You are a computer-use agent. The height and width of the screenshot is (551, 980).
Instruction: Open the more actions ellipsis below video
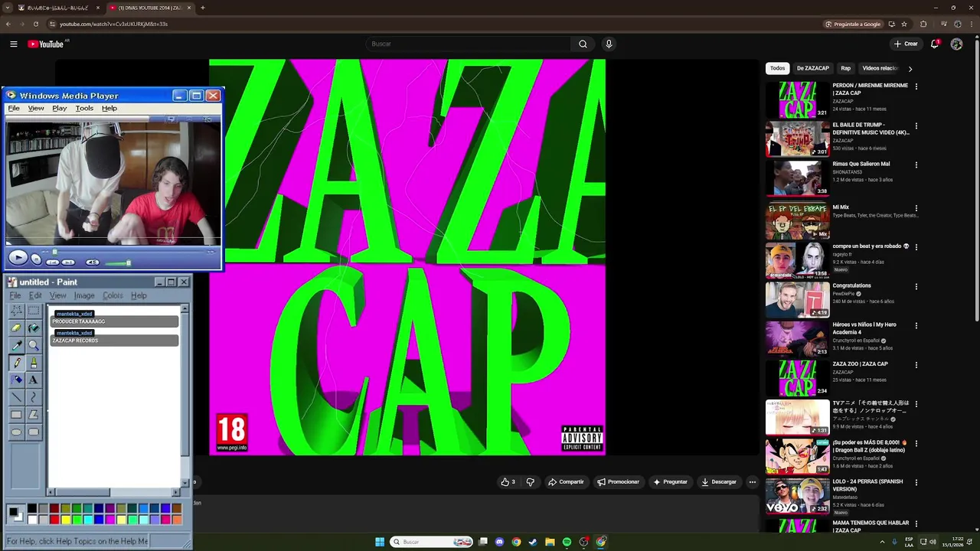[x=753, y=482]
